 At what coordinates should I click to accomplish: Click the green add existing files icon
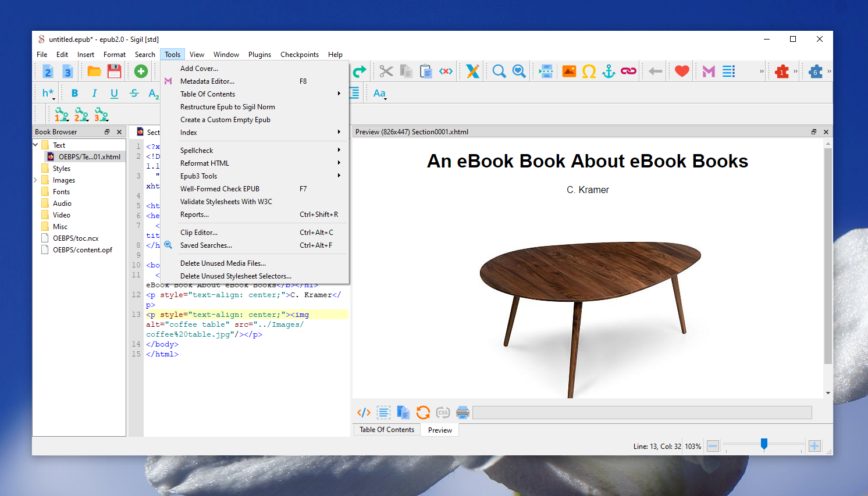coord(141,72)
